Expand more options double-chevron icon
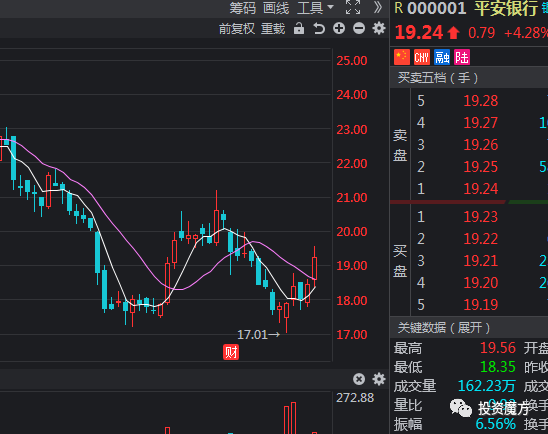548x434 pixels. [378, 7]
